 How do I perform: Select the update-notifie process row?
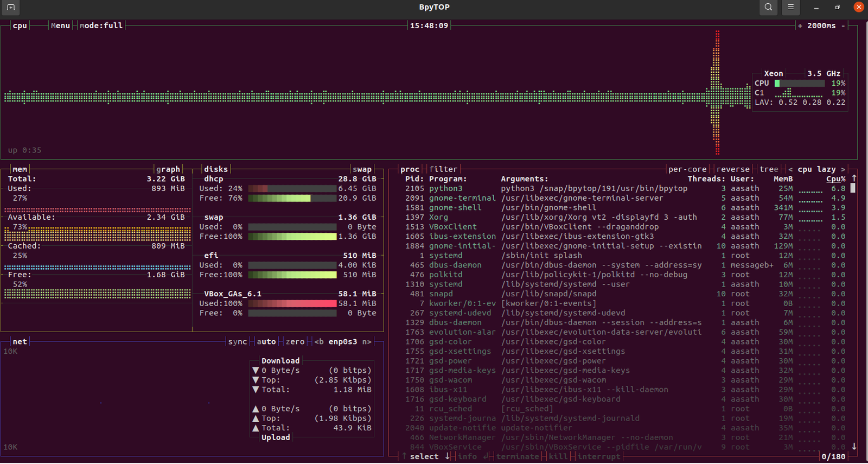pyautogui.click(x=626, y=428)
